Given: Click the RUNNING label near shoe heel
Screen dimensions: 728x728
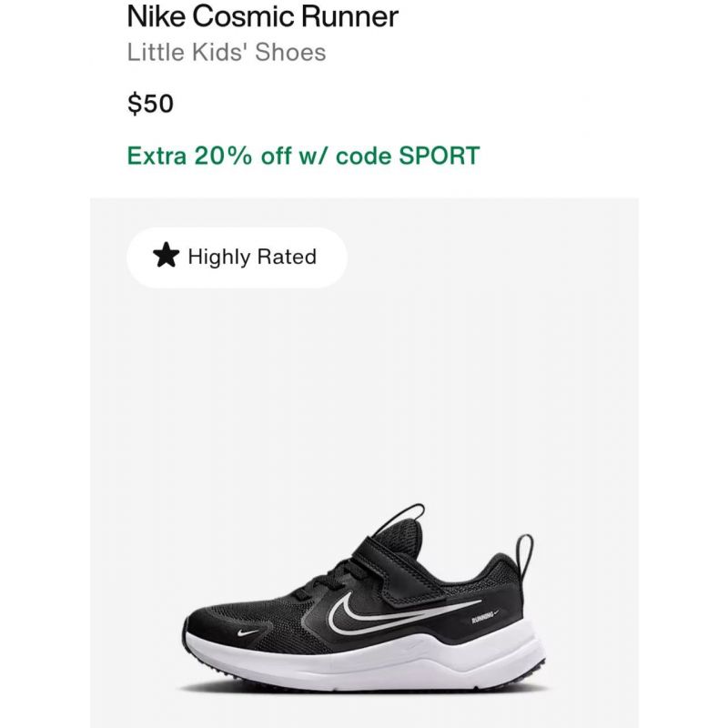Looking at the screenshot, I should 483,620.
